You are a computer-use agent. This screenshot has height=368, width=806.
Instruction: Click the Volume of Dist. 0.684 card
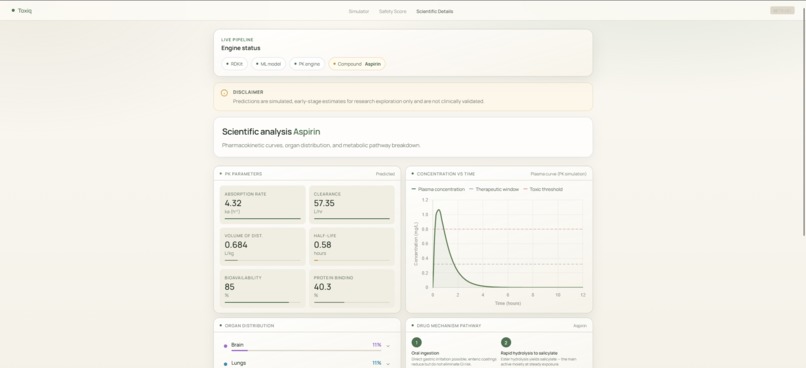pos(263,246)
